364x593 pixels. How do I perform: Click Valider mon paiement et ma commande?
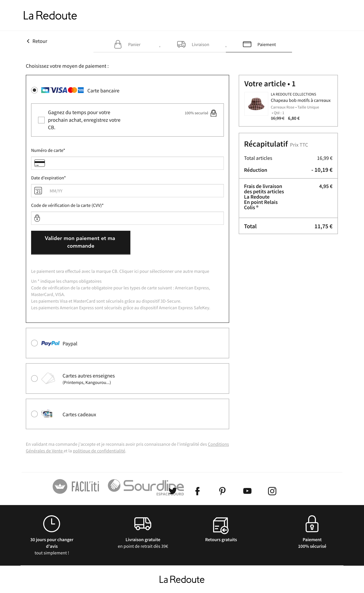pyautogui.click(x=81, y=242)
